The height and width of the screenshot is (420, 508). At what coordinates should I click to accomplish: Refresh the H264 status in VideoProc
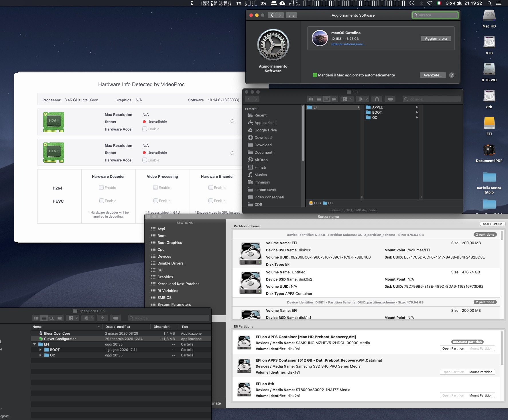click(232, 121)
